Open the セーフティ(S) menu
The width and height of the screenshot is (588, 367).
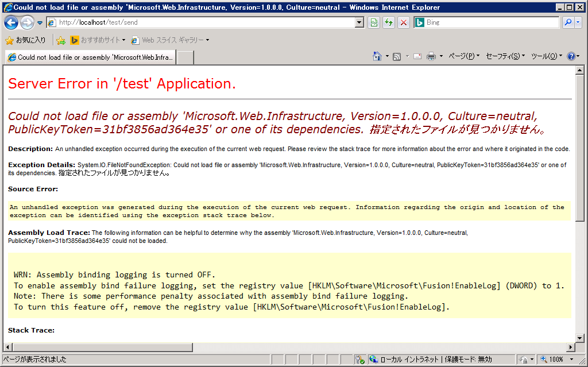coord(505,56)
